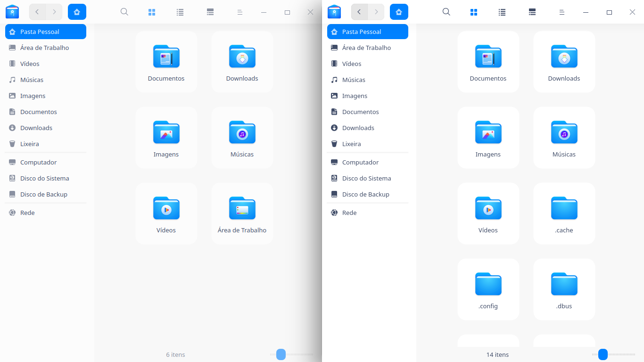Click the file manager app icon in left window

click(x=12, y=12)
